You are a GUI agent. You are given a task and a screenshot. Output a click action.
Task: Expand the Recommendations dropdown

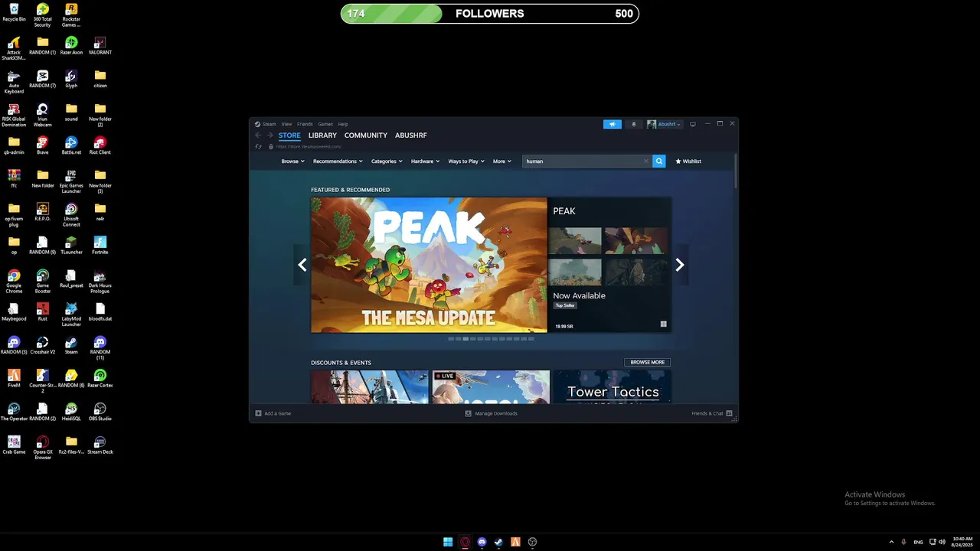coord(338,161)
